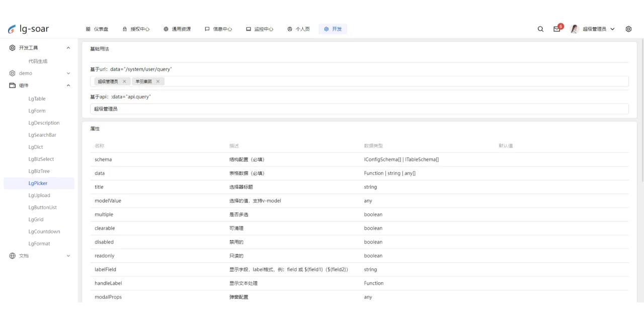Click the monitor icon next to 监控中心
The height and width of the screenshot is (322, 644).
pyautogui.click(x=248, y=29)
